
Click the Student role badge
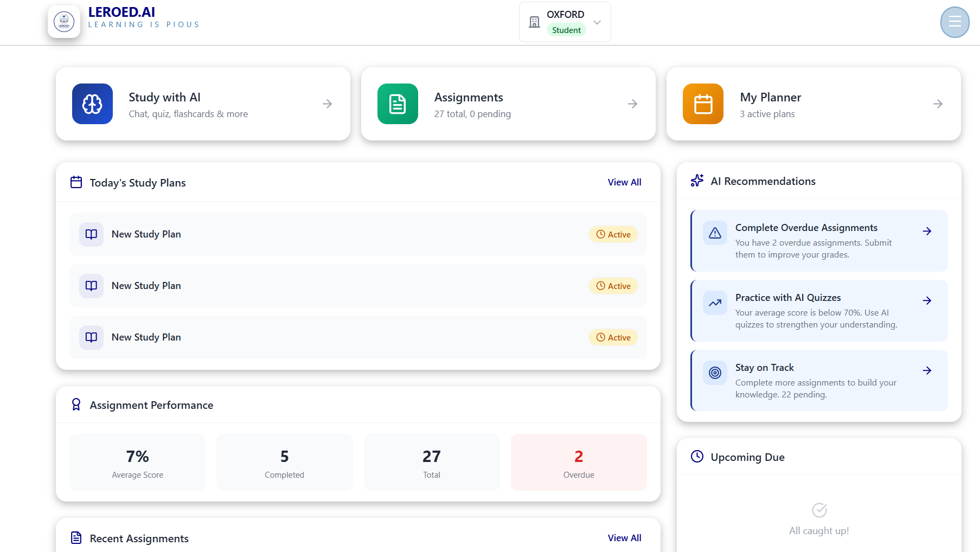[x=566, y=30]
